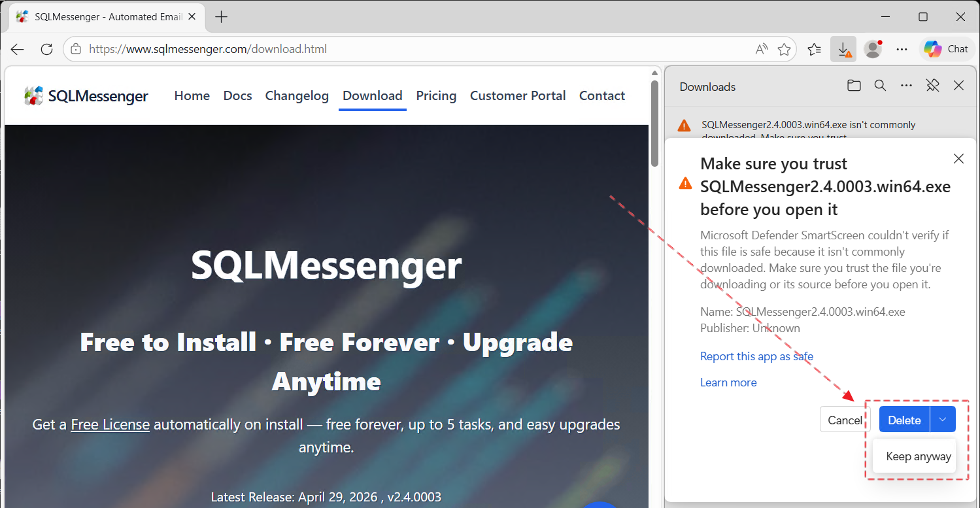Open the Learn more link
Screen dimensions: 980x508
pyautogui.click(x=728, y=382)
